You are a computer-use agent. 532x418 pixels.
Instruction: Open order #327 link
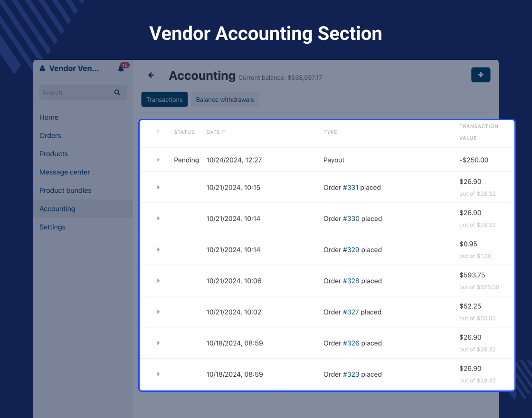(351, 312)
